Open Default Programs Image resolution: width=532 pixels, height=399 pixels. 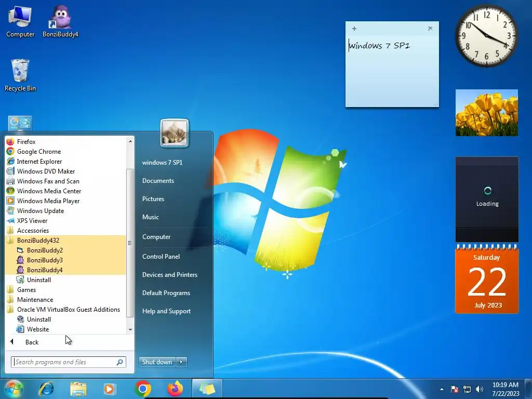166,293
